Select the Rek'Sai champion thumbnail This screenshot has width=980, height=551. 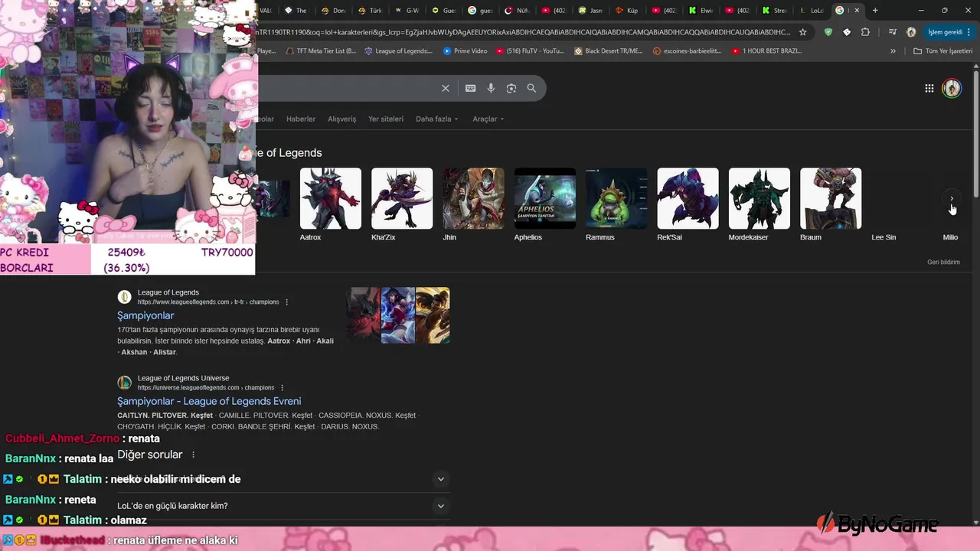[688, 198]
